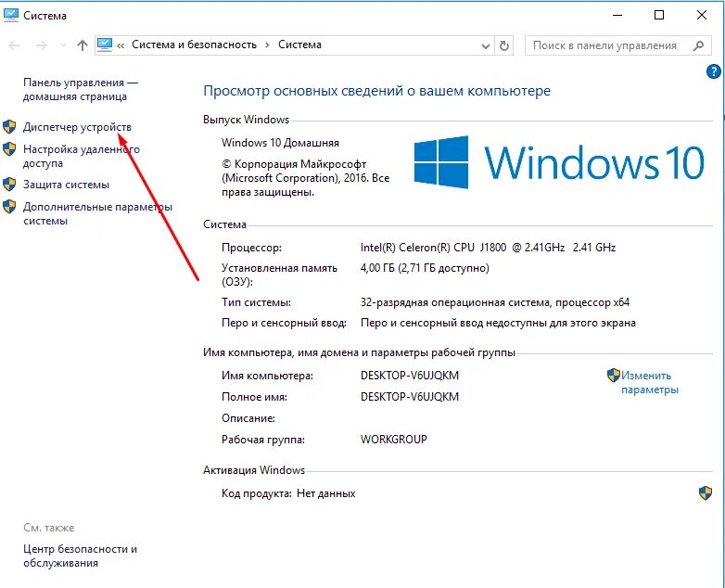Open 'Центр безопасности и обслуживания'

click(80, 556)
